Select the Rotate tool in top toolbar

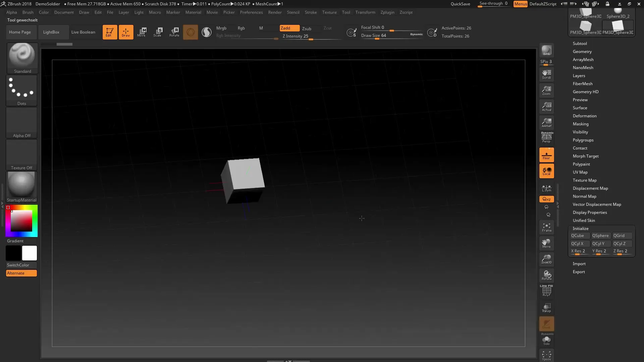[174, 32]
